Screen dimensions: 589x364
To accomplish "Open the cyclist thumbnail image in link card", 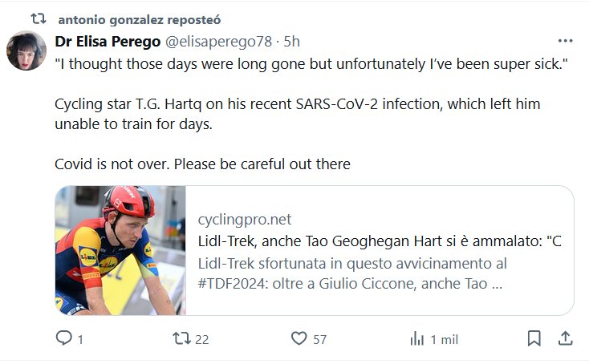I will [120, 250].
